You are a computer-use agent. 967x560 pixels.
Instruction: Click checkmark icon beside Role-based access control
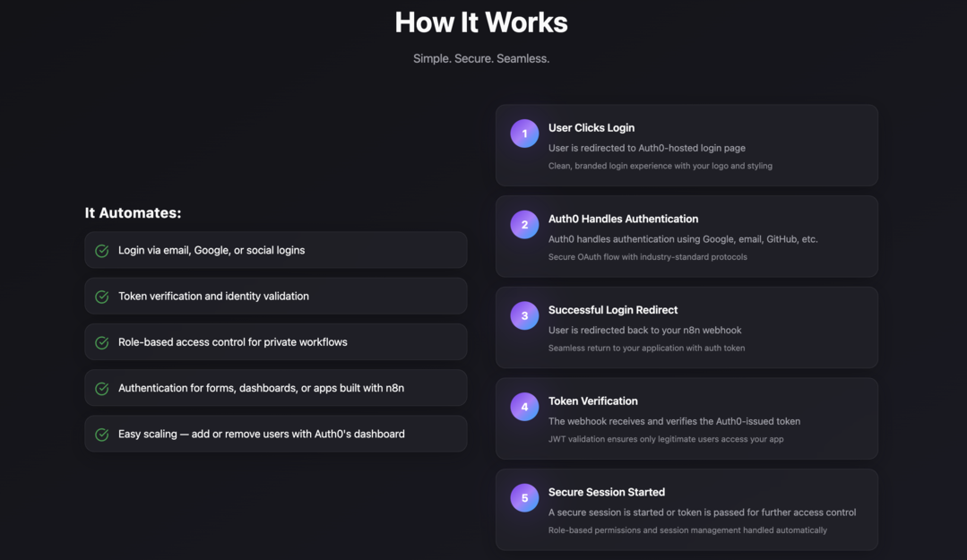pyautogui.click(x=102, y=342)
